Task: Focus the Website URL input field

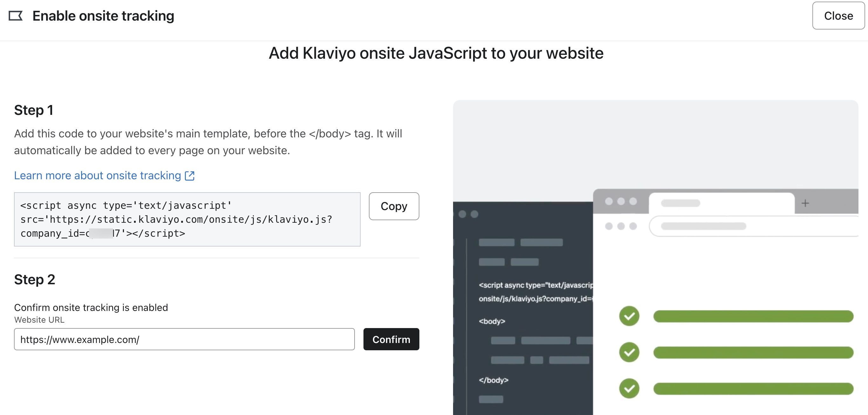Action: (184, 339)
